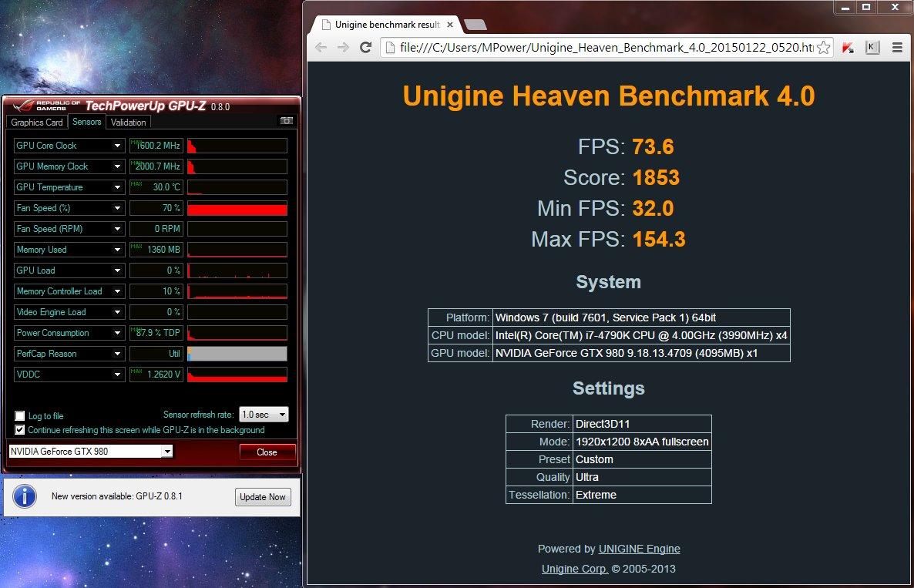The image size is (914, 588).
Task: Change the sensor refresh rate dropdown
Action: click(264, 415)
